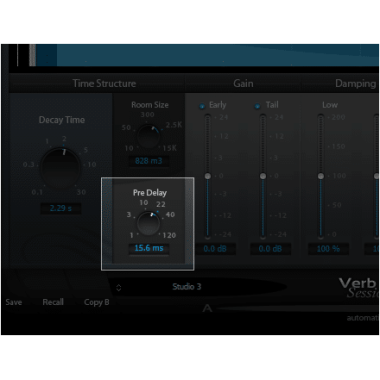Click the Tail gain fader handle
Viewport: 380px width, 380px height.
(263, 176)
